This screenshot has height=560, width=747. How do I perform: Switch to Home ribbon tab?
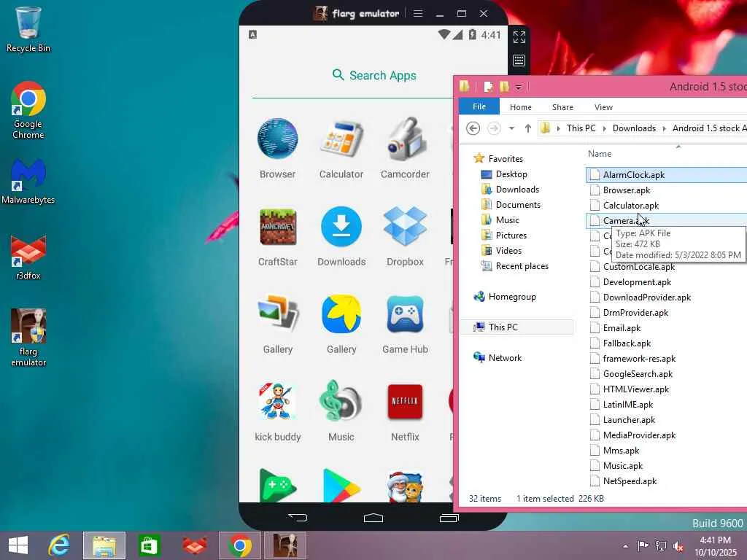(521, 107)
